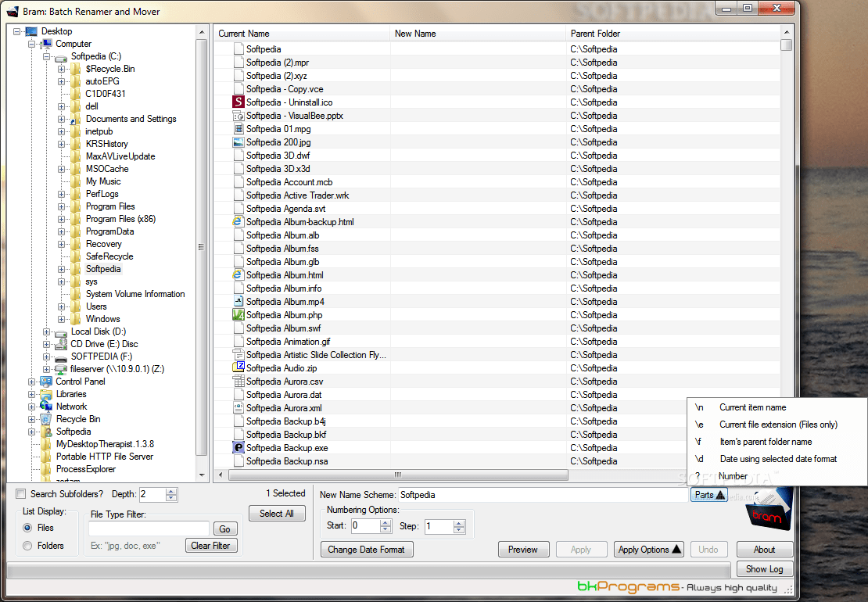Viewport: 868px width, 602px height.
Task: Choose 'Current file extension (Files only)' entry
Action: 777,425
